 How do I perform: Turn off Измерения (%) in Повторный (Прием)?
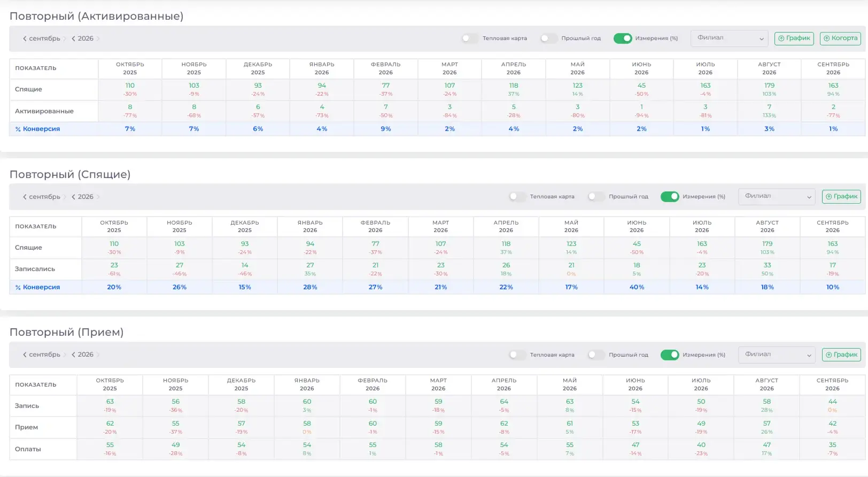point(670,355)
